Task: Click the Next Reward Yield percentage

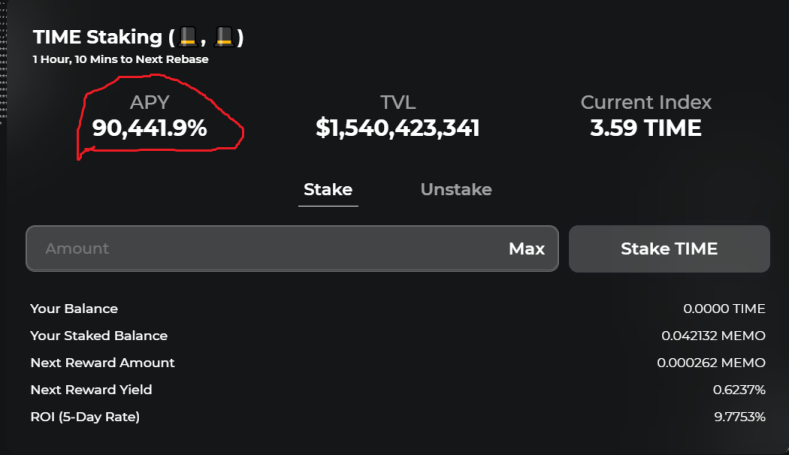Action: [739, 390]
